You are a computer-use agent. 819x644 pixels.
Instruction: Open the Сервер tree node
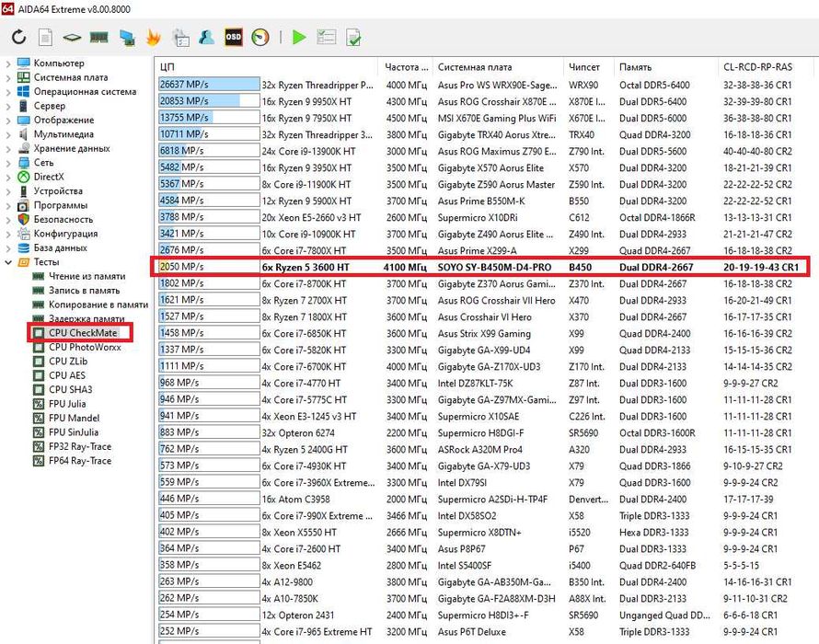(50, 106)
